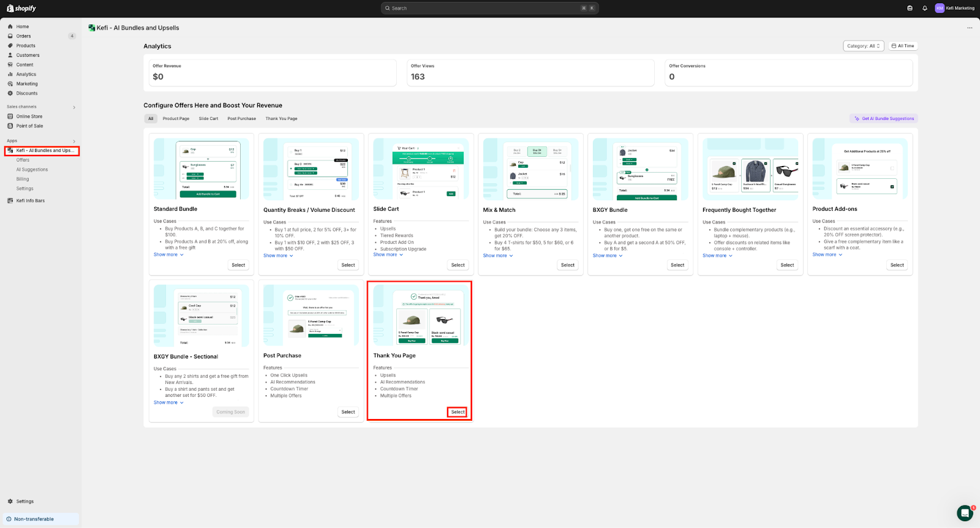Click the Shopify logo in header
The image size is (980, 528).
[21, 8]
